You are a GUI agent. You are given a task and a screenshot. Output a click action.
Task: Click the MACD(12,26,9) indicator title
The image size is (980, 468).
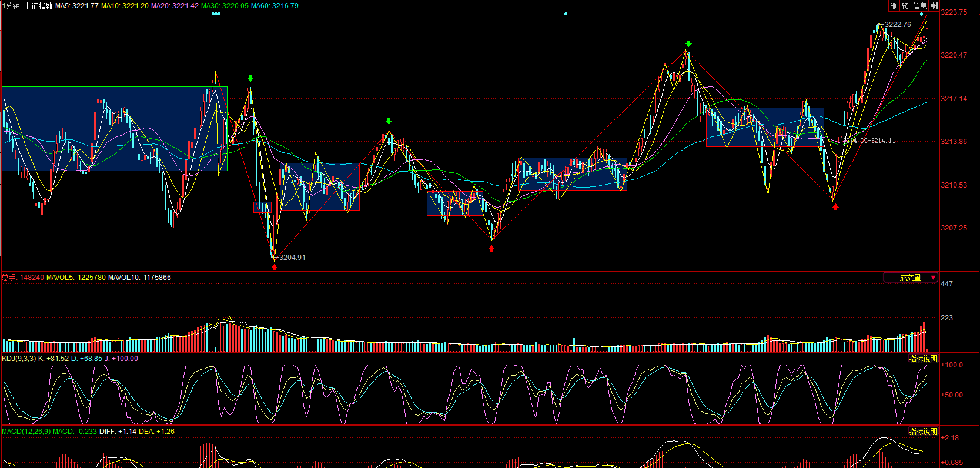click(x=26, y=432)
